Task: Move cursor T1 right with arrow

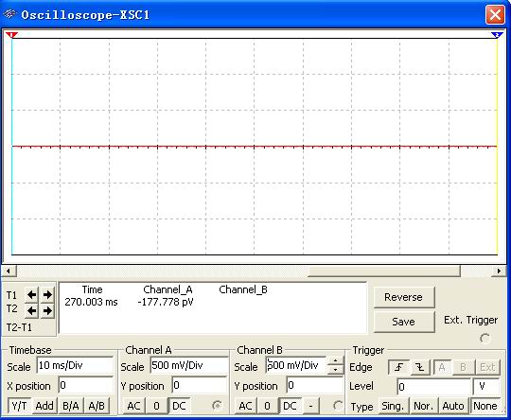Action: click(47, 294)
